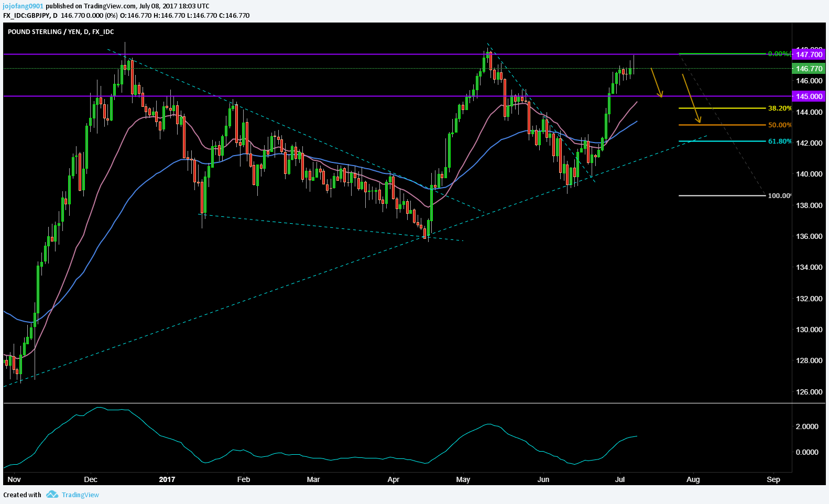Click the 146.770 green current price label
The height and width of the screenshot is (504, 829).
(x=809, y=69)
